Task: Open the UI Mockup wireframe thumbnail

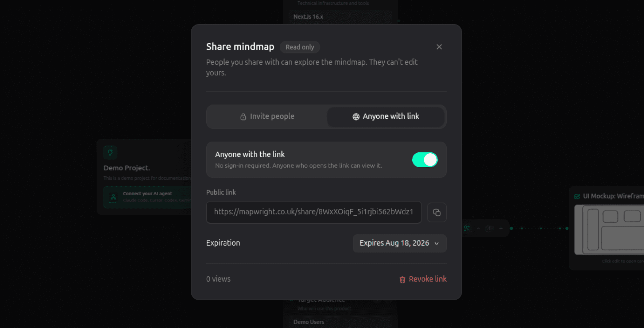Action: pos(609,230)
